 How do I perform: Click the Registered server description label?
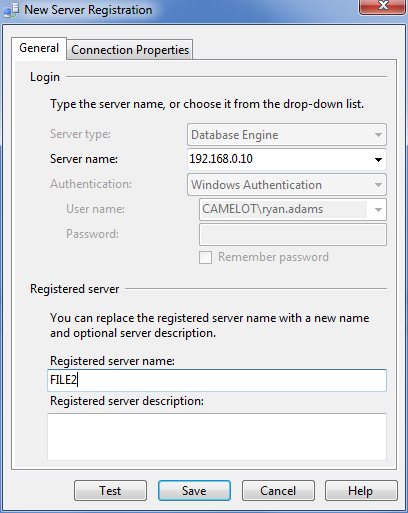(127, 401)
